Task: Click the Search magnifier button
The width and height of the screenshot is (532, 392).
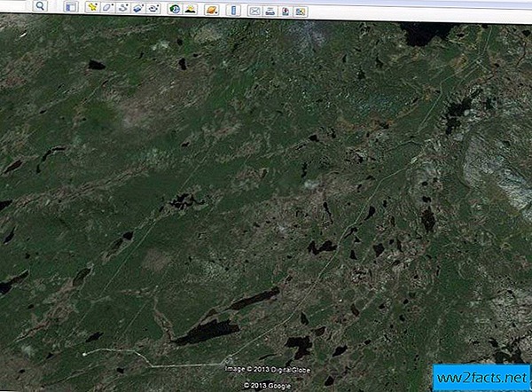Action: coord(40,6)
